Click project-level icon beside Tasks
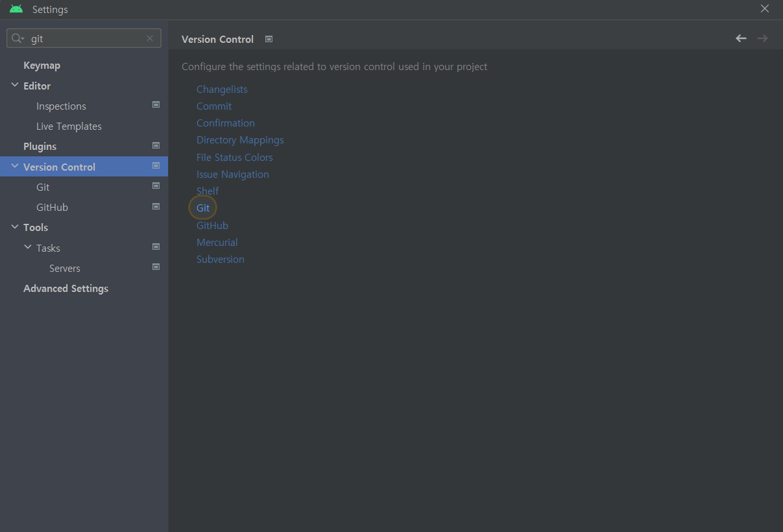The width and height of the screenshot is (783, 532). tap(156, 247)
